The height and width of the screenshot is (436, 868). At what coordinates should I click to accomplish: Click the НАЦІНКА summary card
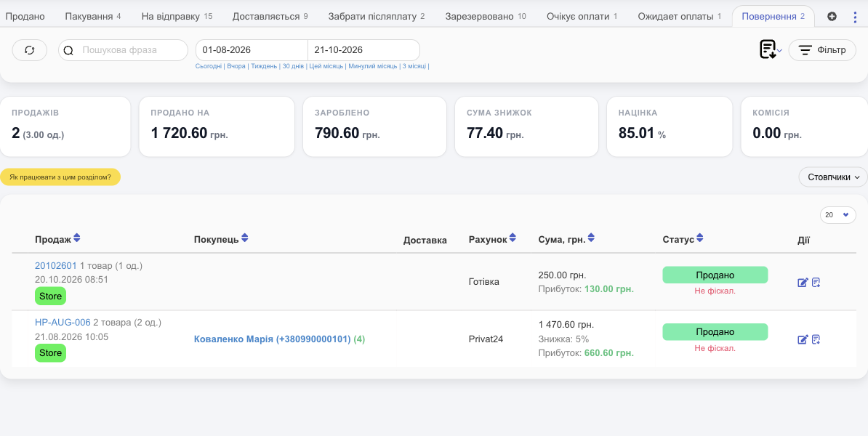pos(670,126)
